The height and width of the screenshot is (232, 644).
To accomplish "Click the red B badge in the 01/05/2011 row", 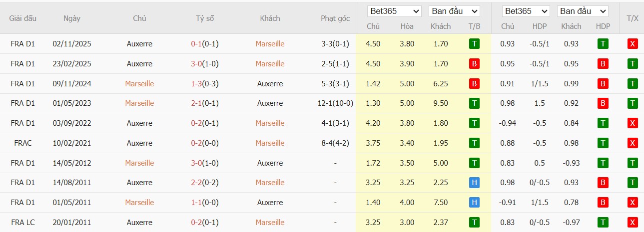I will click(x=603, y=203).
